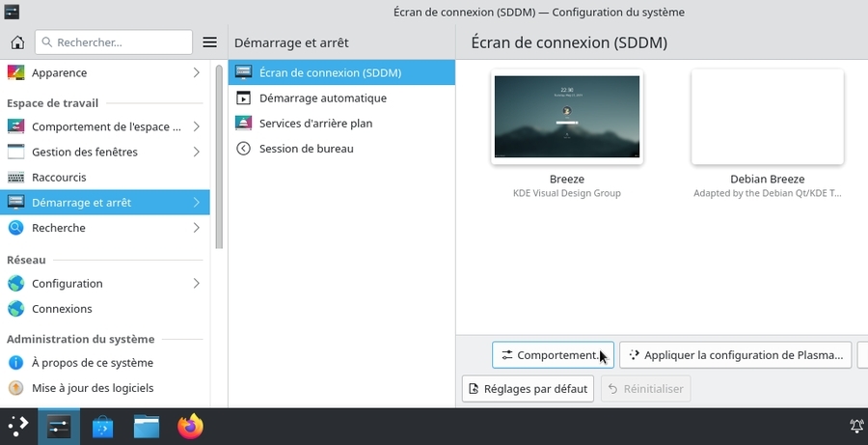Click the Rechercher search field
The image size is (868, 445).
coord(114,42)
